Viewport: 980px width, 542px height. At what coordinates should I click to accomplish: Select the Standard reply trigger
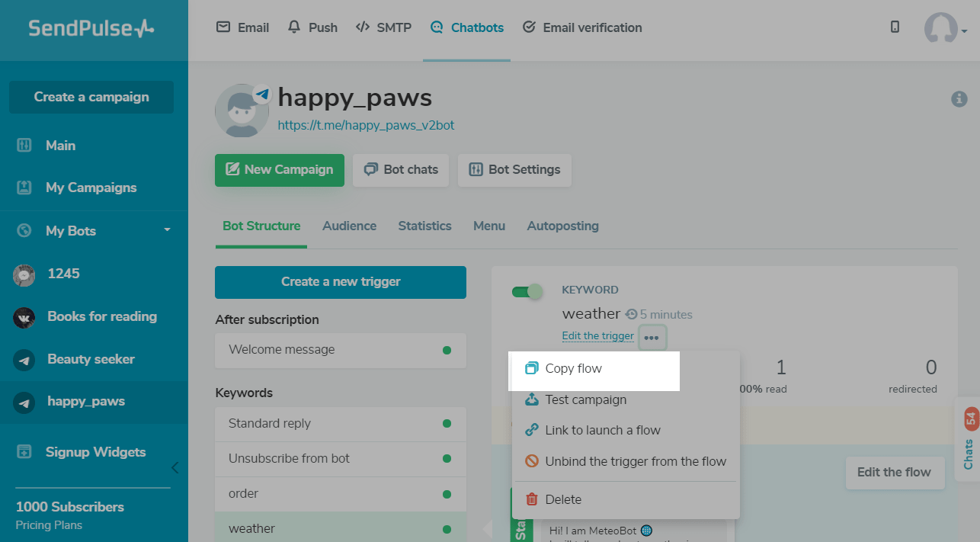(x=341, y=423)
